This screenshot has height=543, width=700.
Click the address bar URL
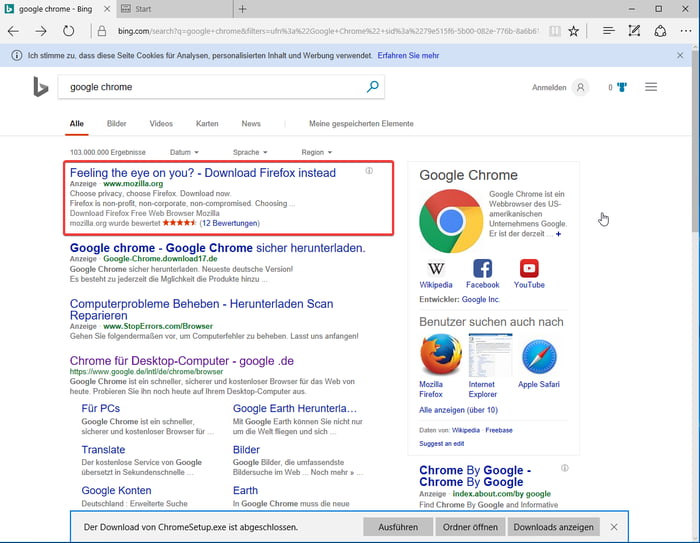[x=328, y=31]
